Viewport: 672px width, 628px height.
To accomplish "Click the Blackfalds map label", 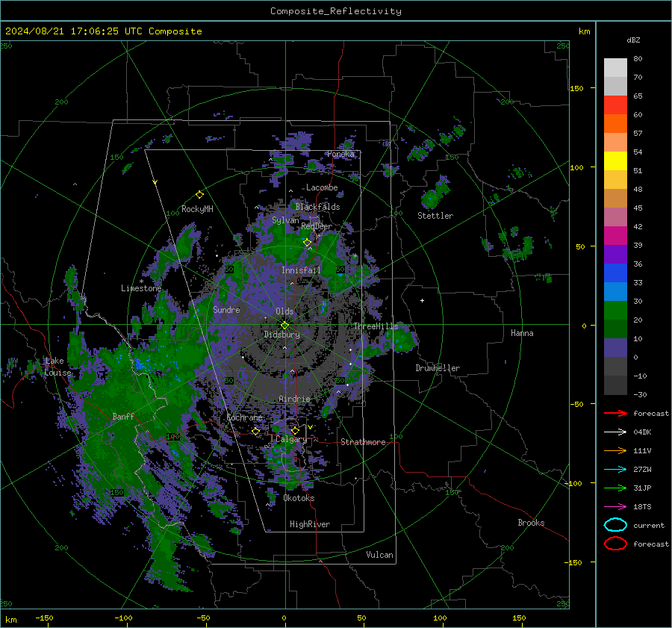I will tap(317, 207).
